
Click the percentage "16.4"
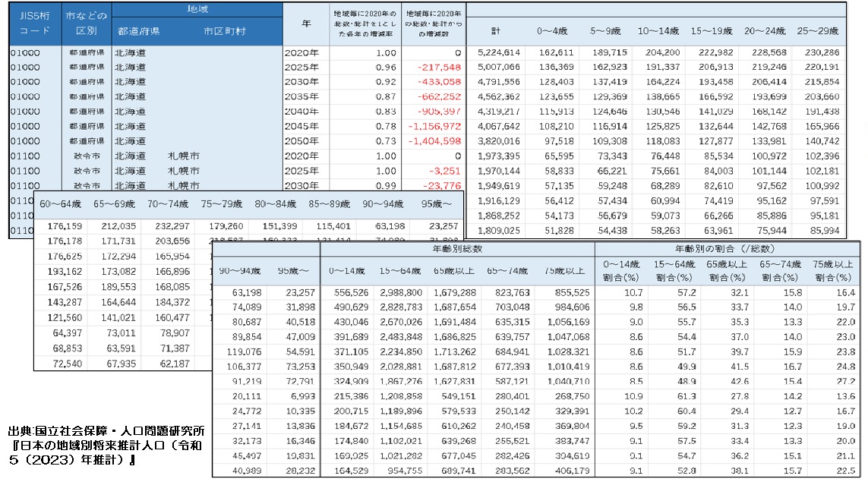tap(846, 292)
